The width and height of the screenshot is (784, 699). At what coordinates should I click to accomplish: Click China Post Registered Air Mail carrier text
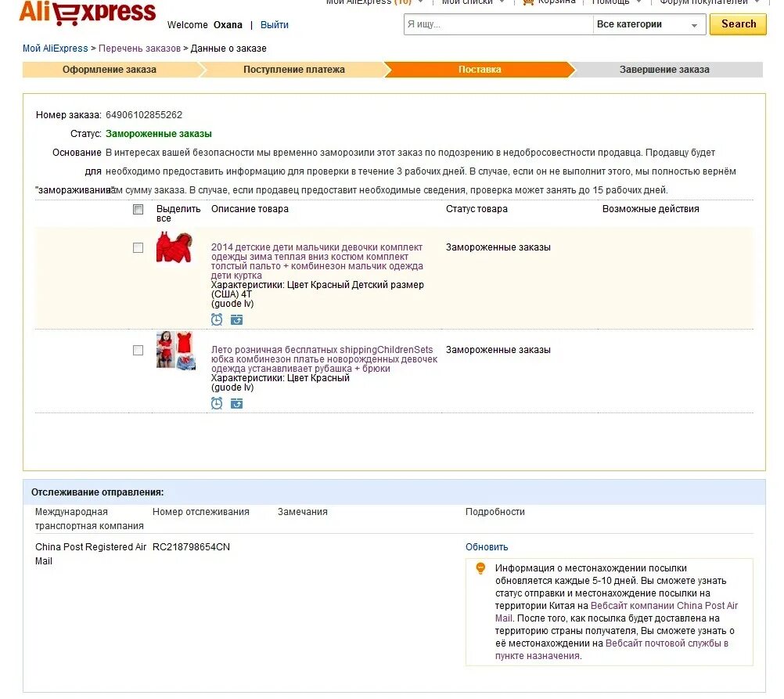click(x=91, y=554)
